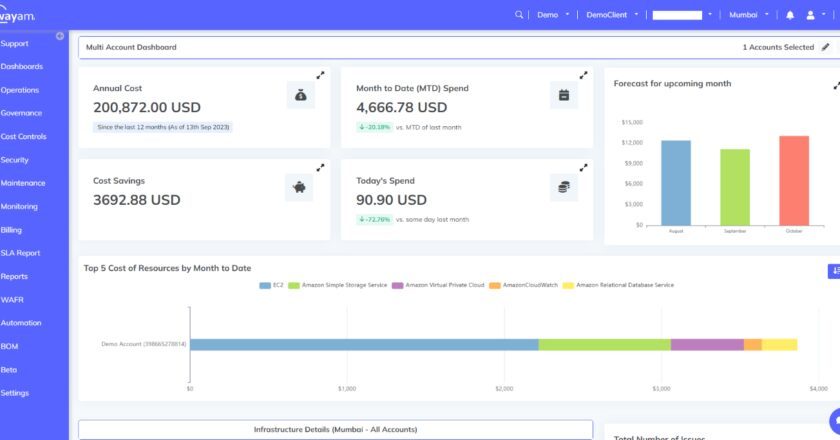Image resolution: width=840 pixels, height=440 pixels.
Task: Open Cost Controls in the sidebar
Action: coord(23,137)
